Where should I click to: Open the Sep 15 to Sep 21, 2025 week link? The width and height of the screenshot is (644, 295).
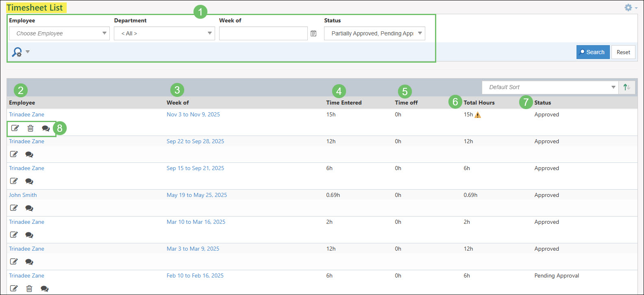coord(195,168)
